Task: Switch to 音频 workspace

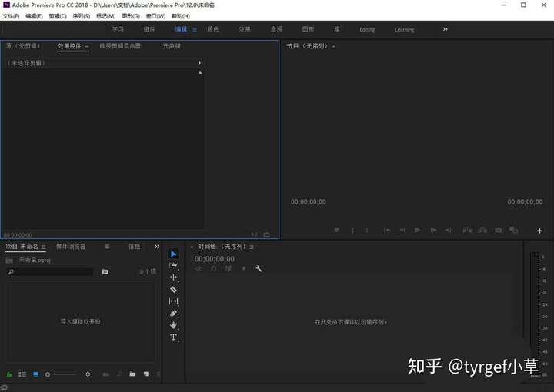Action: [x=276, y=29]
